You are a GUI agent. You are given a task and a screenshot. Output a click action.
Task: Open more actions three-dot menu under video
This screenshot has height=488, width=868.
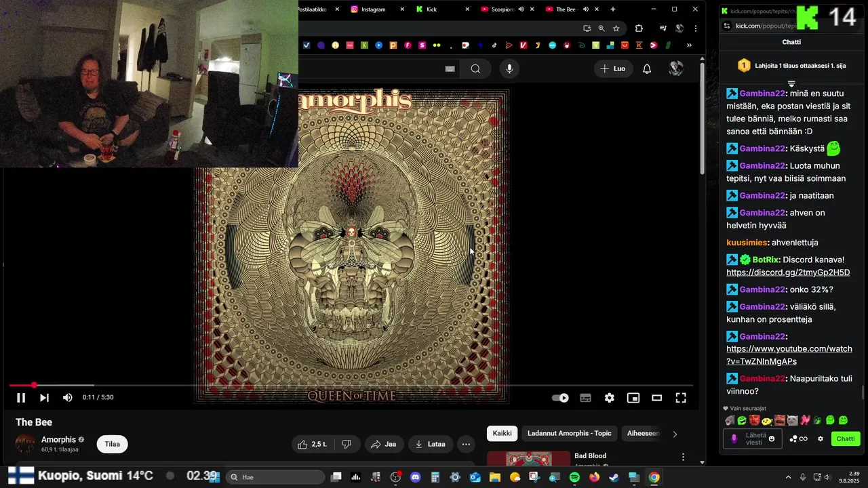(x=466, y=444)
